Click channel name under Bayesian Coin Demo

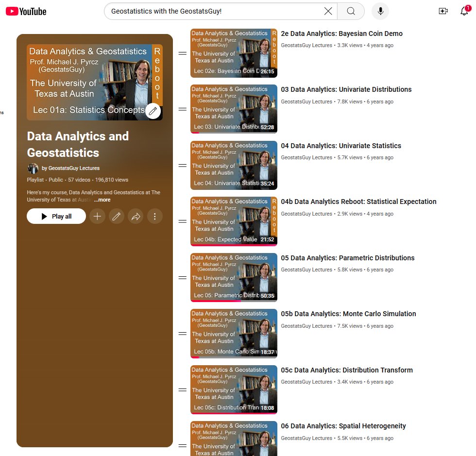[x=306, y=45]
